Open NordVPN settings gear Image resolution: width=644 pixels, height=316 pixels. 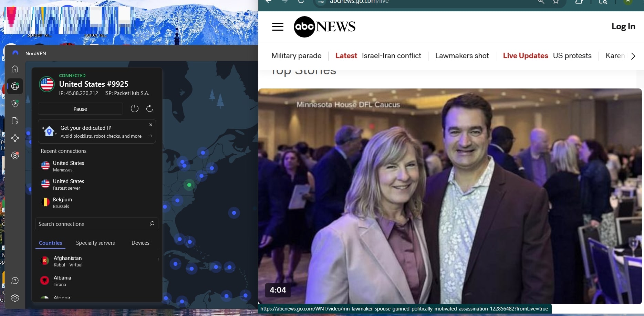(x=15, y=298)
